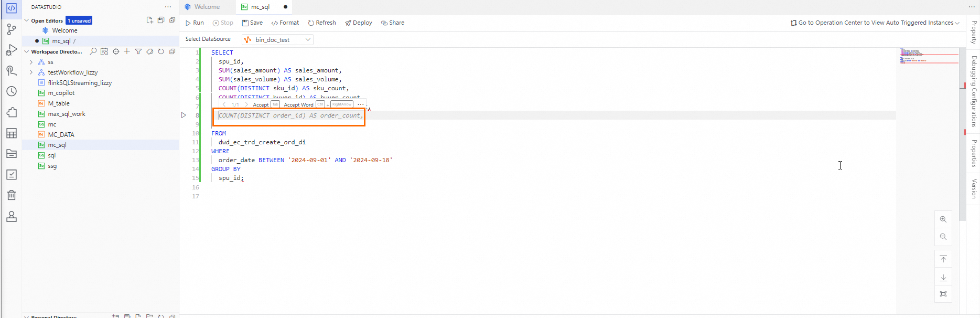Switch to the mc_sql tab
The width and height of the screenshot is (980, 318).
pos(264,7)
